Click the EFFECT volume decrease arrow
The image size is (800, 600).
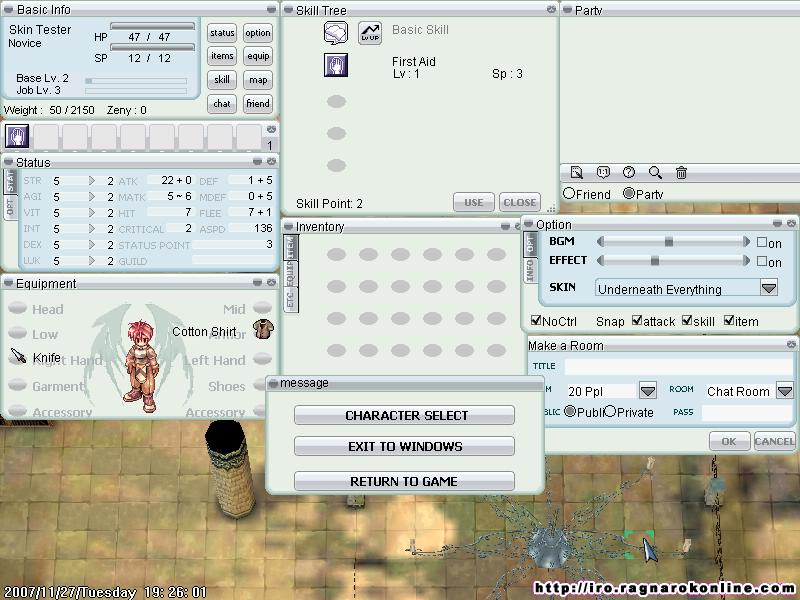click(601, 261)
